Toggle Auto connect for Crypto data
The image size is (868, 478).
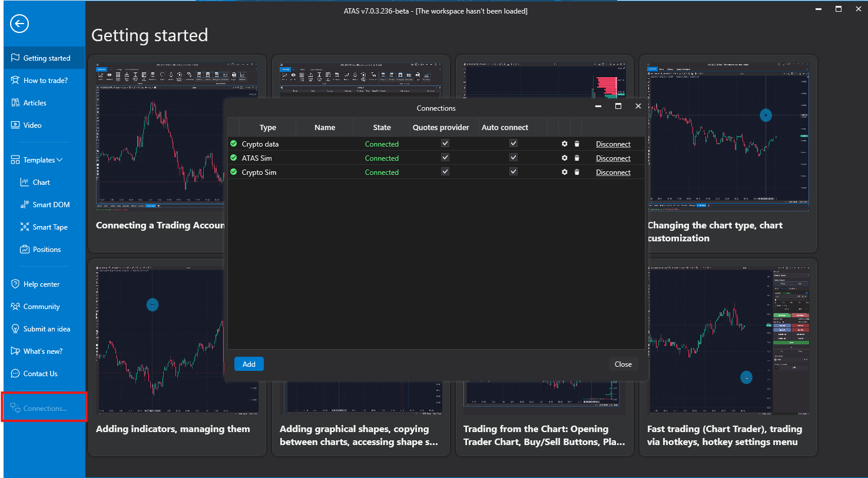pos(513,144)
